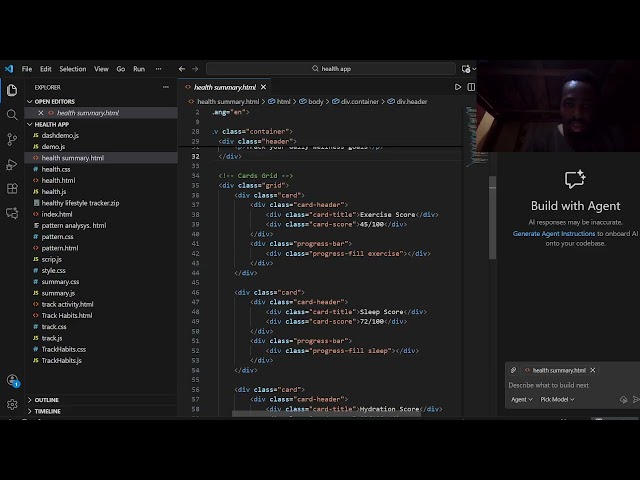Close the health summary.html editor tab
640x480 pixels.
pyautogui.click(x=264, y=87)
